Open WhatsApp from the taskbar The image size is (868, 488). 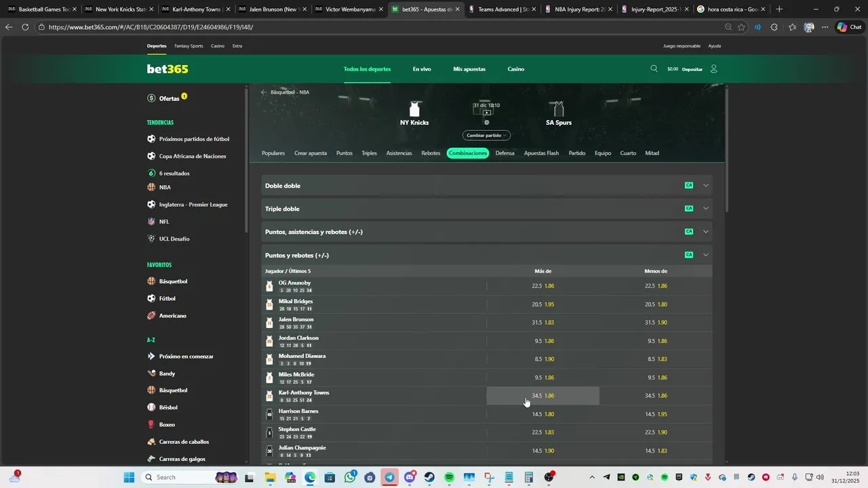coord(350,477)
